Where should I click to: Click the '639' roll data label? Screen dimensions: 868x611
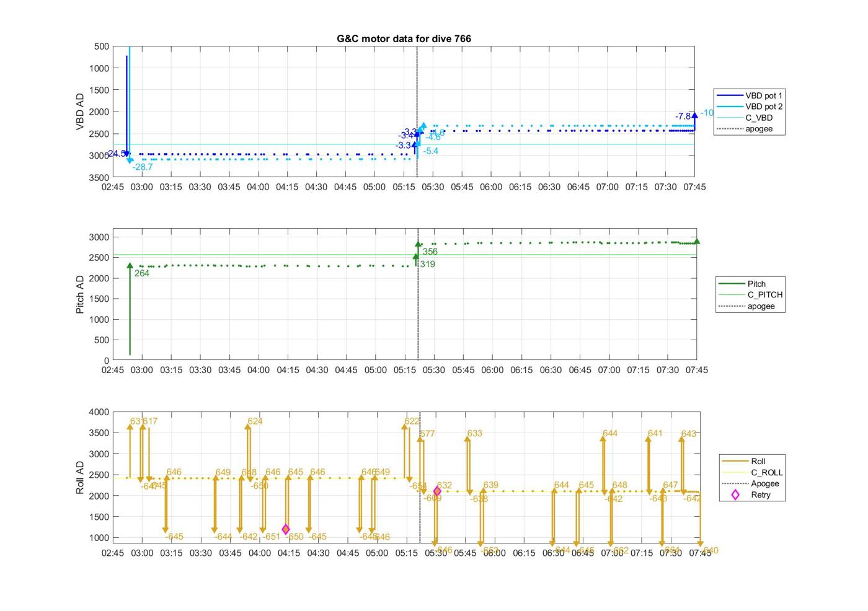click(490, 485)
